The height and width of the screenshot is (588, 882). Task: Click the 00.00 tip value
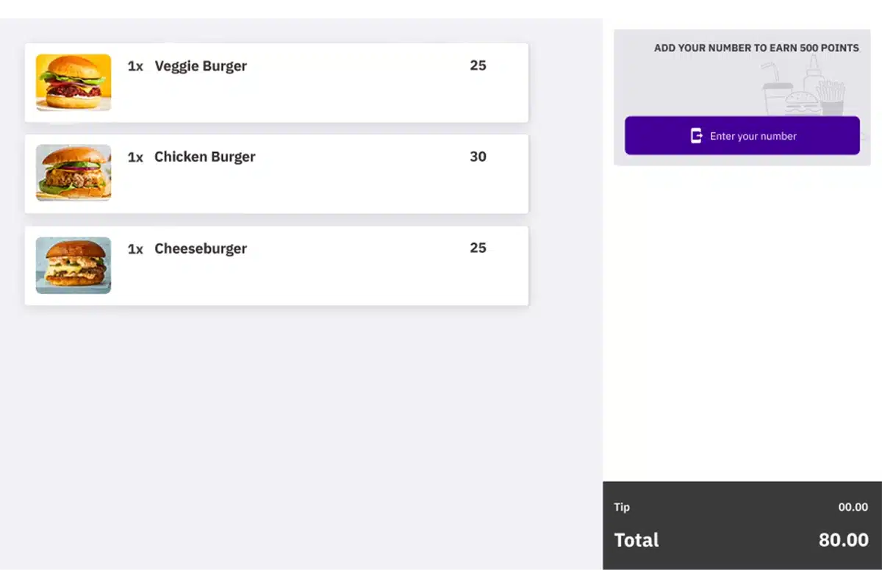(853, 507)
